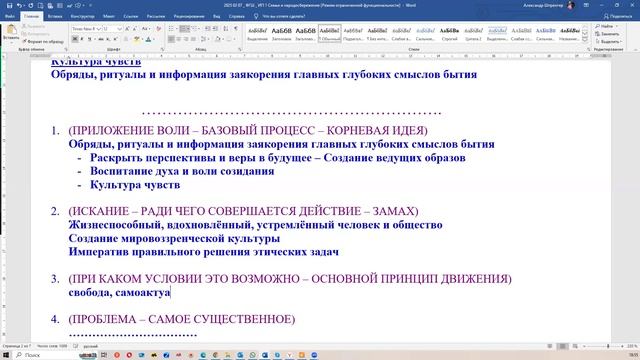Open the borders dropdown in paragraph group
The height and width of the screenshot is (360, 640).
click(230, 39)
